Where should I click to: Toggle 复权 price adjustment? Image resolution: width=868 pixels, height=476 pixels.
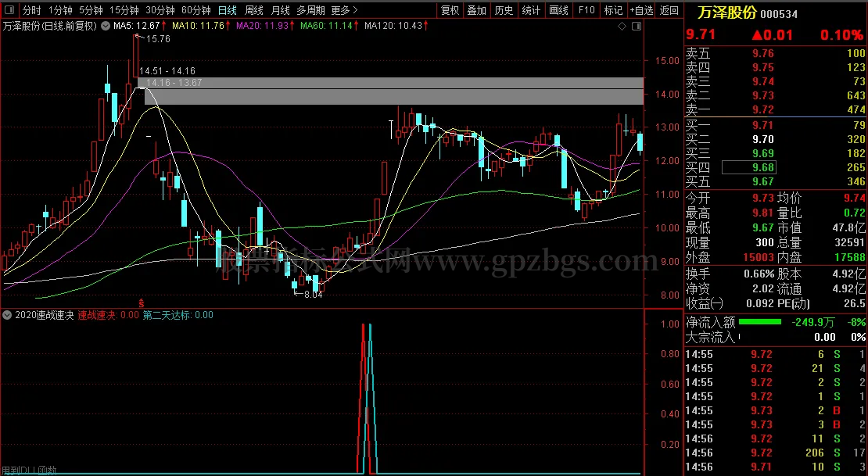(450, 11)
